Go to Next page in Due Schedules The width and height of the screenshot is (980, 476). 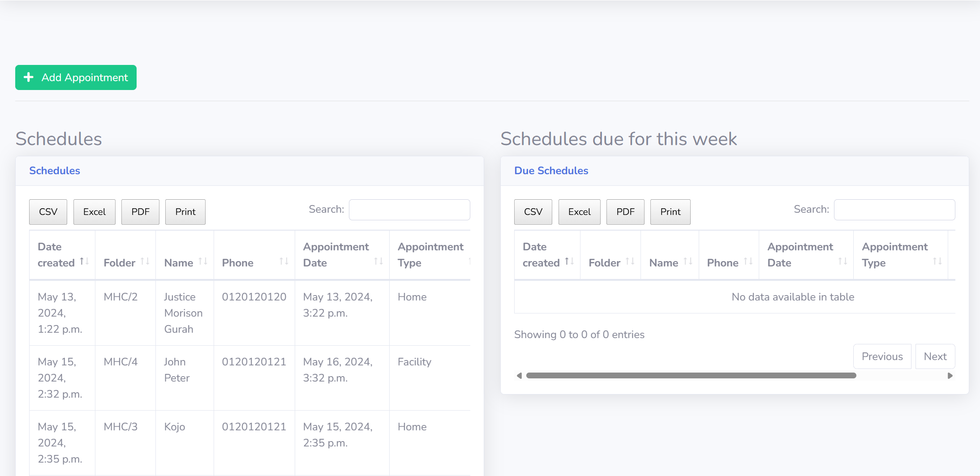point(935,356)
